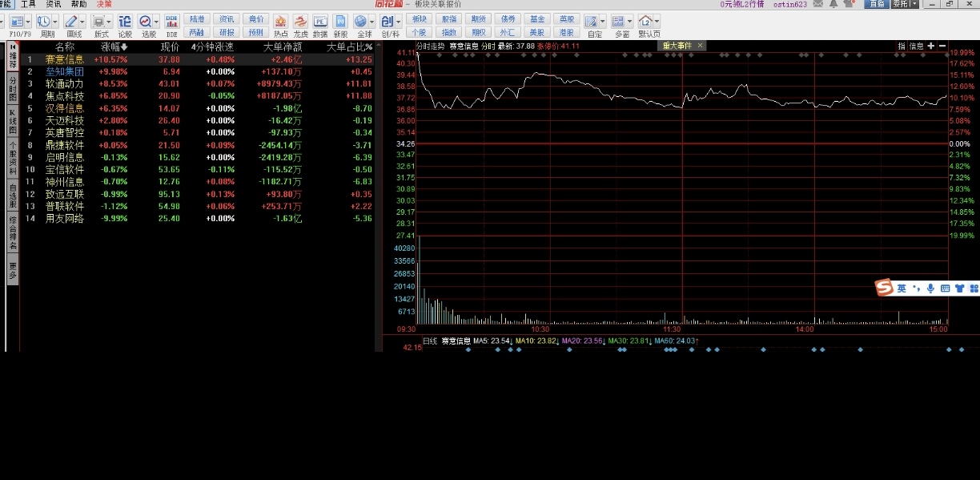Screen dimensions: 980x480
Task: Expand the 创/科 dropdown arrow
Action: point(399,21)
